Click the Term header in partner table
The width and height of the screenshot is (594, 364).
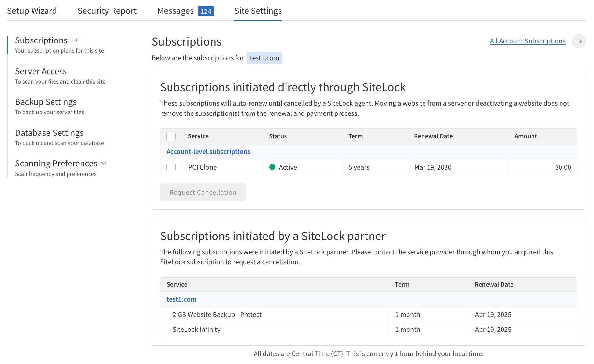pos(402,284)
